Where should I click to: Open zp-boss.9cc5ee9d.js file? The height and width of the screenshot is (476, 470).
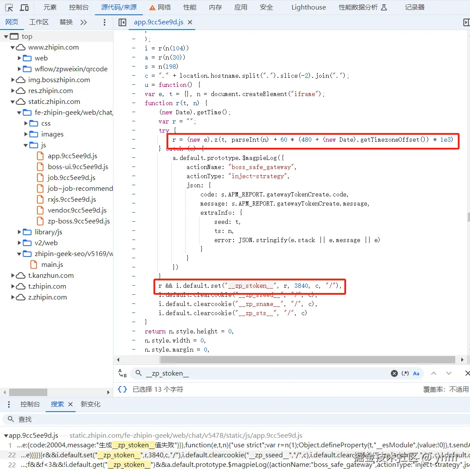point(79,221)
